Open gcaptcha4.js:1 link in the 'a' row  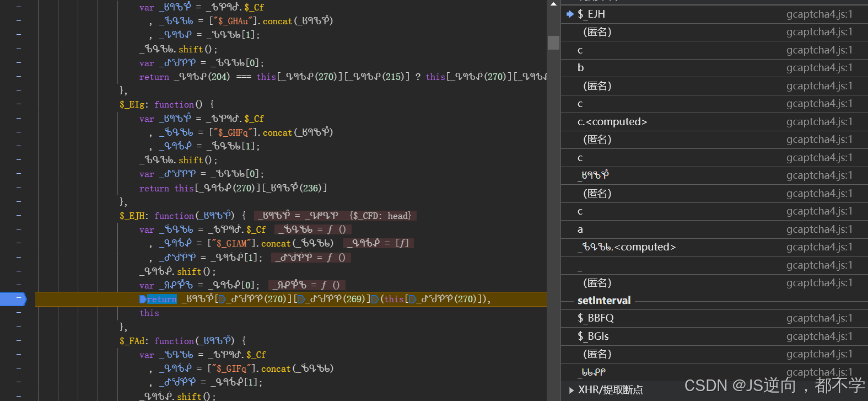pos(819,229)
